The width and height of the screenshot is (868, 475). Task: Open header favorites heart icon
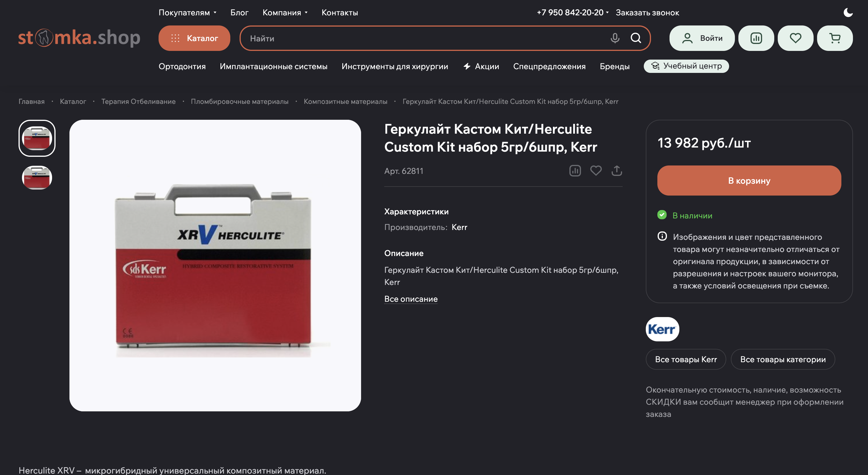pyautogui.click(x=796, y=38)
